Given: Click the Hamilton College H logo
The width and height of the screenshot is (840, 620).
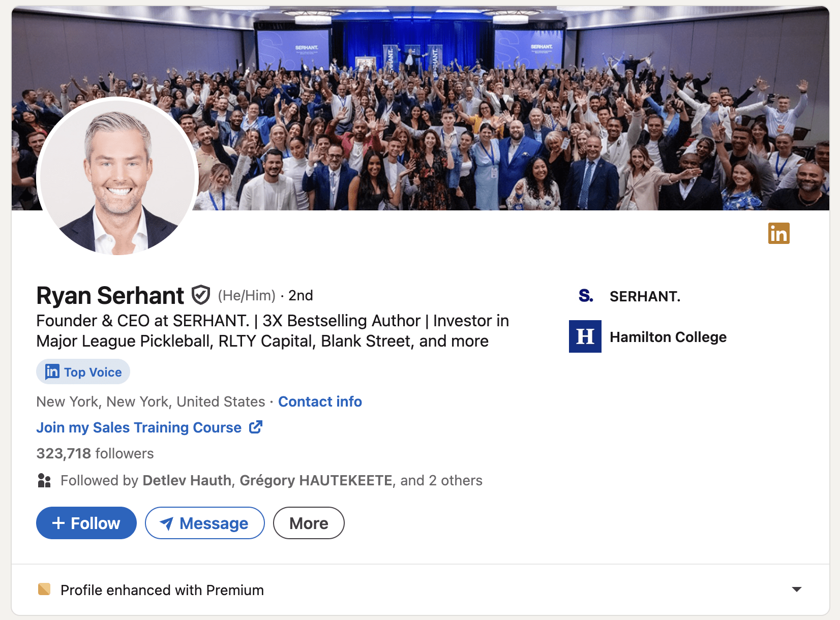Looking at the screenshot, I should point(585,336).
